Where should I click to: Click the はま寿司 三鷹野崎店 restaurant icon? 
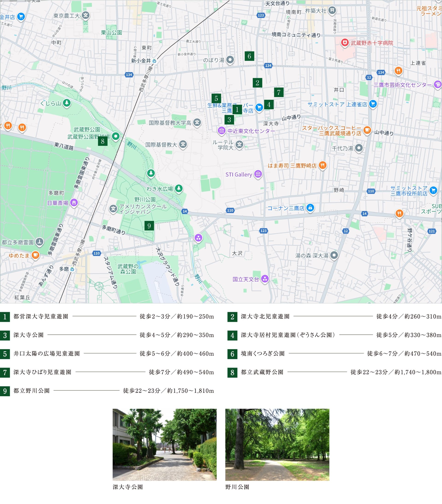[323, 165]
